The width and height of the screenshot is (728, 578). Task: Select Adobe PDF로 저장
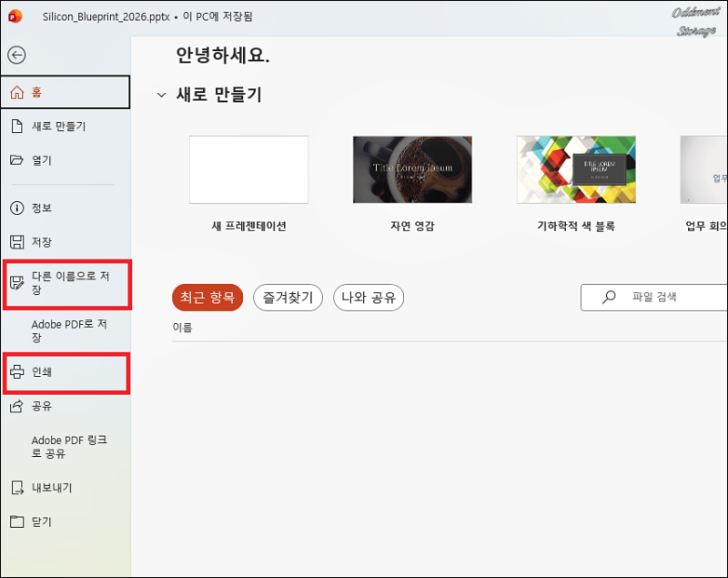point(66,331)
